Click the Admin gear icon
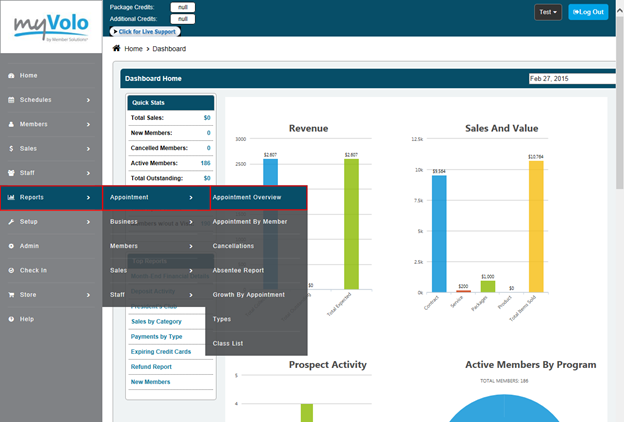This screenshot has height=422, width=624. click(x=11, y=246)
